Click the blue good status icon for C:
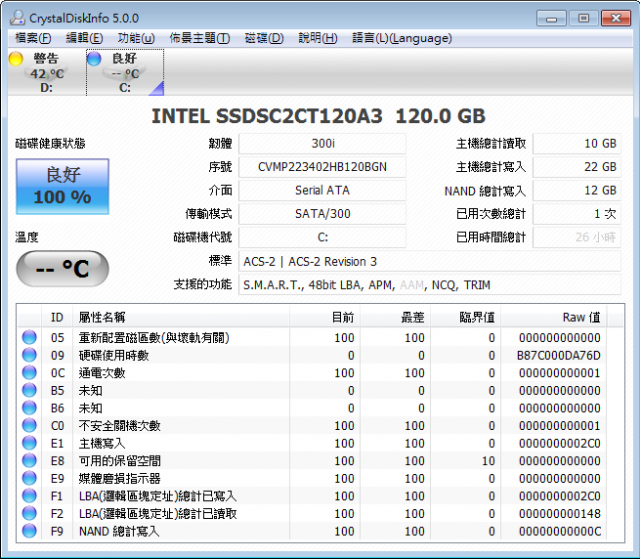 coord(94,59)
